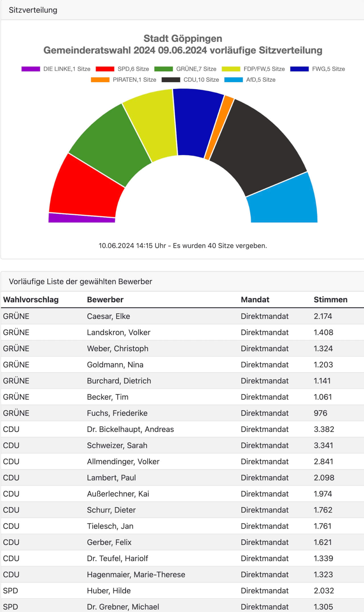Click the name 'Burchard, Dietrich'
The height and width of the screenshot is (612, 364).
click(x=119, y=381)
